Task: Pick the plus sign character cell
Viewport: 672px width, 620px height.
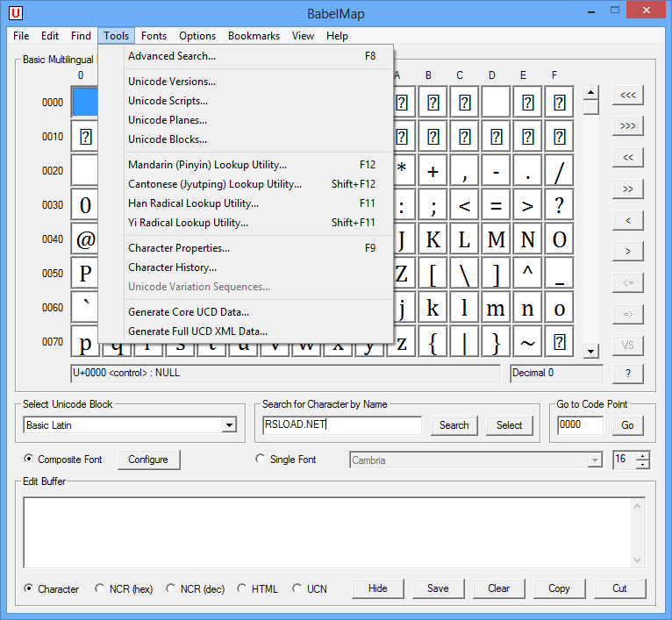Action: 433,171
